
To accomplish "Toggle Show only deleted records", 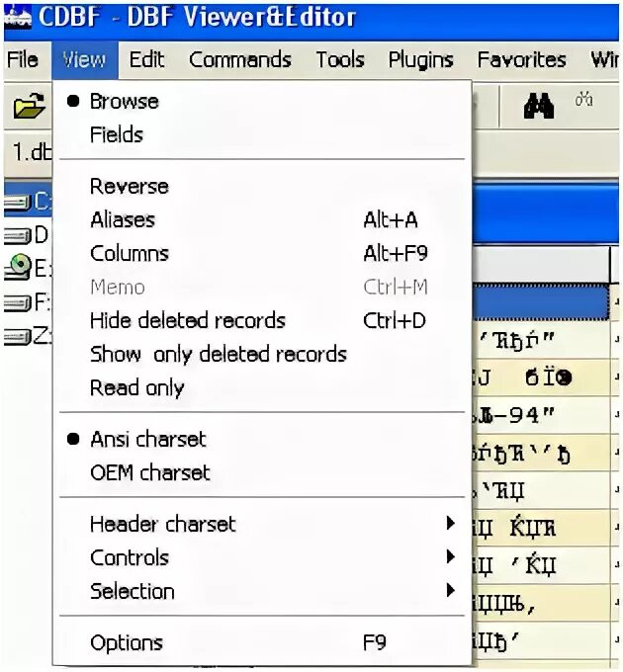I will click(262, 354).
